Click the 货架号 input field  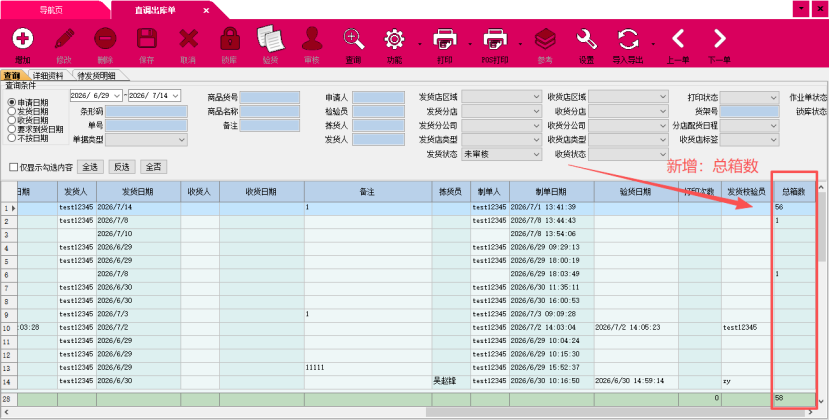(749, 111)
